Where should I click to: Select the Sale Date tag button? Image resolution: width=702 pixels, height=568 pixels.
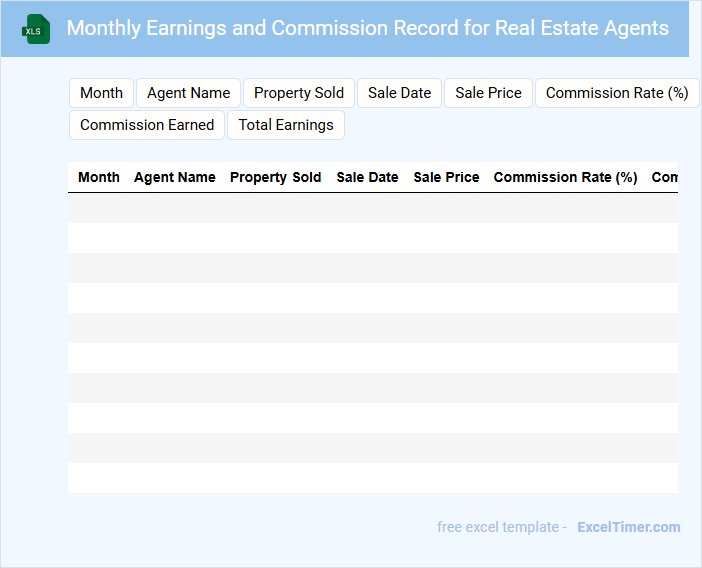[x=399, y=93]
